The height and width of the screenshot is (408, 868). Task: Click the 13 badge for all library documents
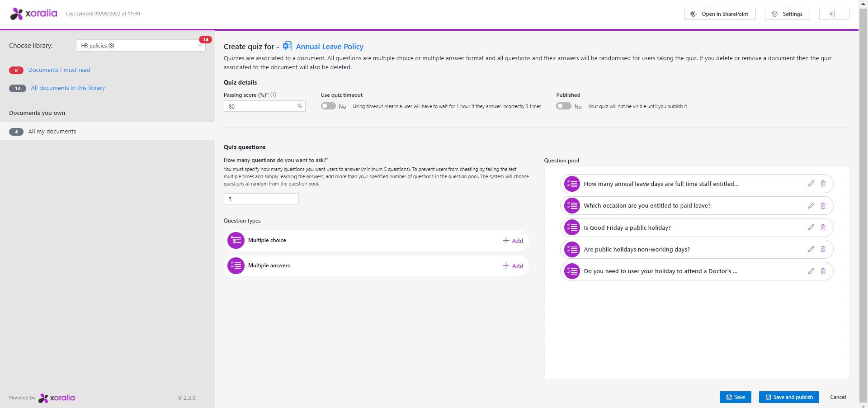pyautogui.click(x=18, y=88)
